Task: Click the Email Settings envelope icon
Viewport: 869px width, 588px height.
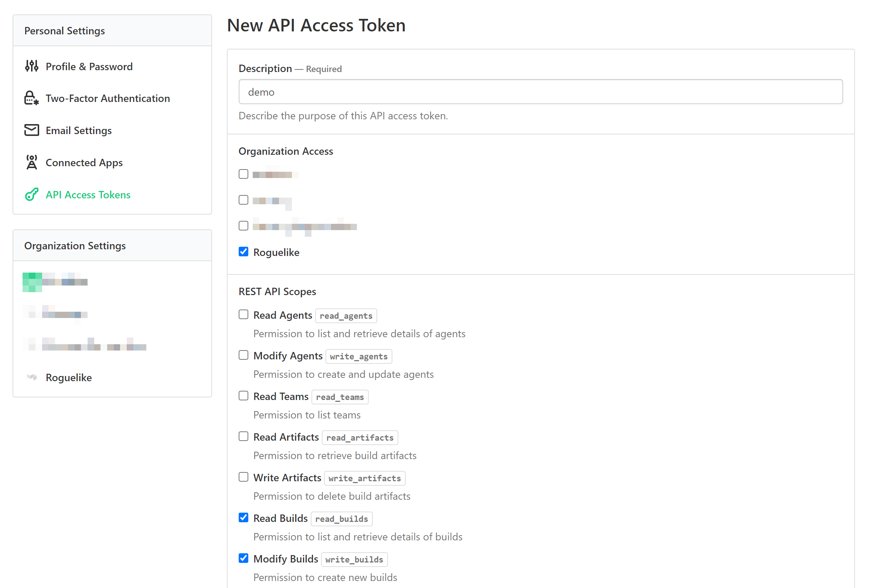Action: (x=31, y=130)
